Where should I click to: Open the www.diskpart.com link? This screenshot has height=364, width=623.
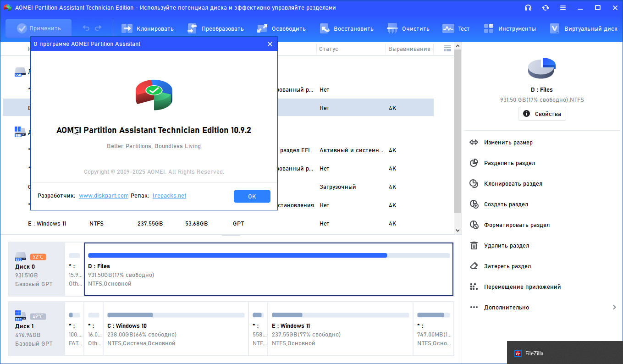coord(104,196)
